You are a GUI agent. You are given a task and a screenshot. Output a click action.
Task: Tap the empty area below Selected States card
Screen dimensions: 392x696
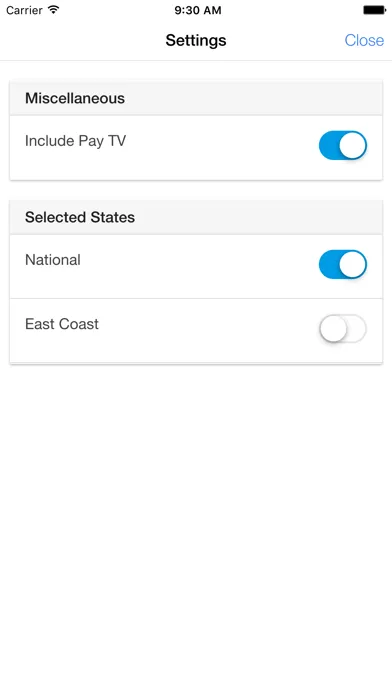coord(196,528)
